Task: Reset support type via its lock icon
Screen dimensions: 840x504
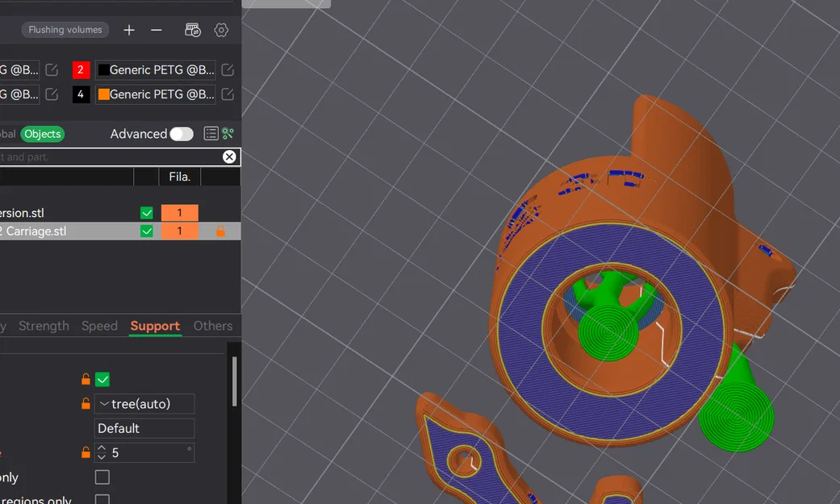Action: click(x=86, y=403)
